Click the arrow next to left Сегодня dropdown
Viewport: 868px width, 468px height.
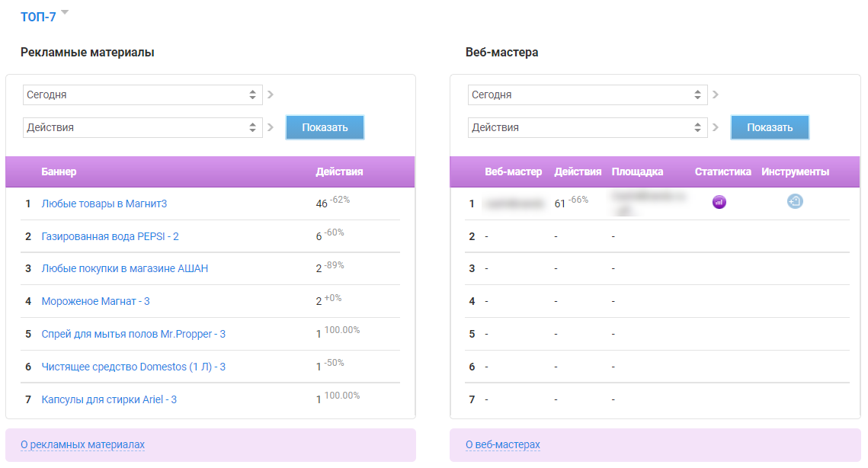pyautogui.click(x=271, y=95)
